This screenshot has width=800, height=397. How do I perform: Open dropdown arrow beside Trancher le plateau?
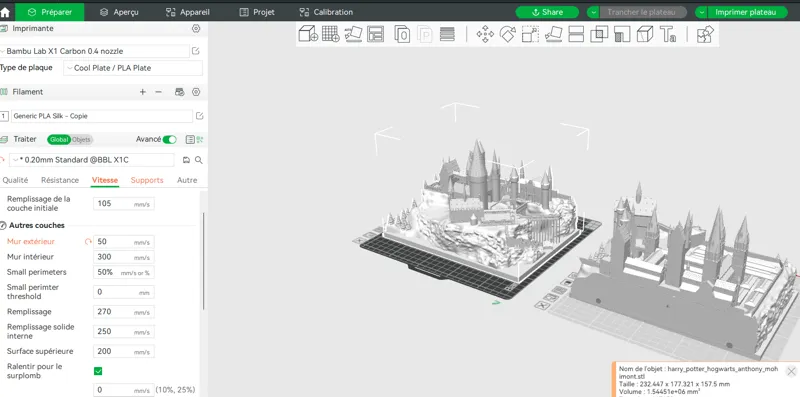tap(593, 12)
